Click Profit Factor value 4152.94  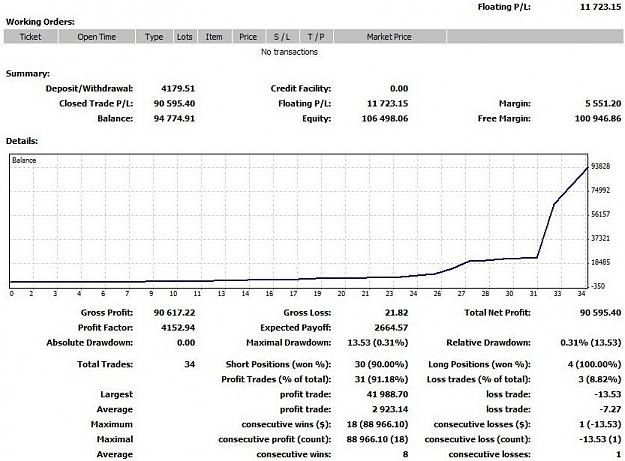tap(178, 328)
